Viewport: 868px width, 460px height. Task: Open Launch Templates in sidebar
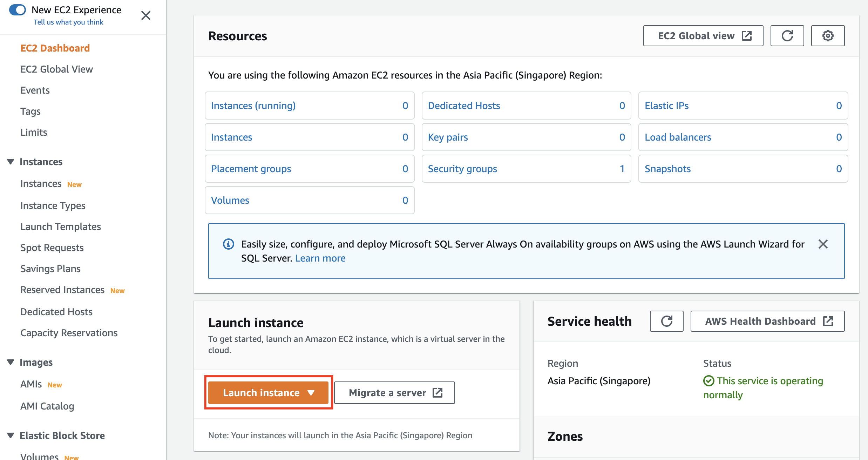click(61, 226)
